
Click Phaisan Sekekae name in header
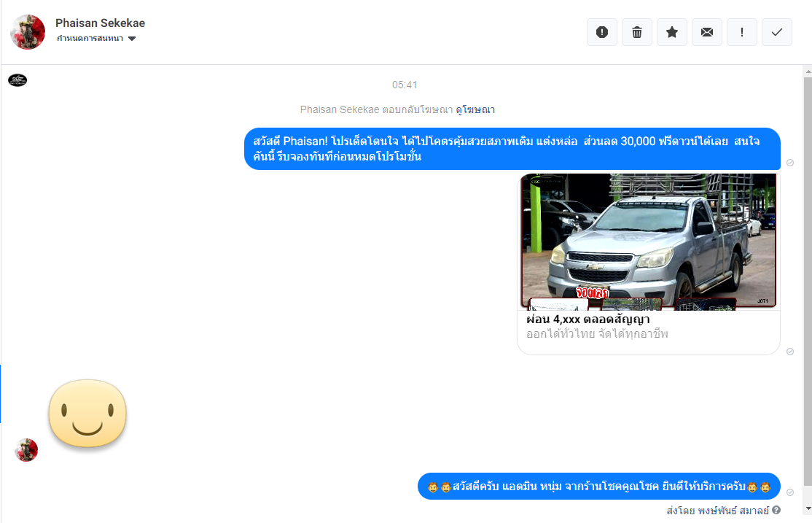point(100,23)
